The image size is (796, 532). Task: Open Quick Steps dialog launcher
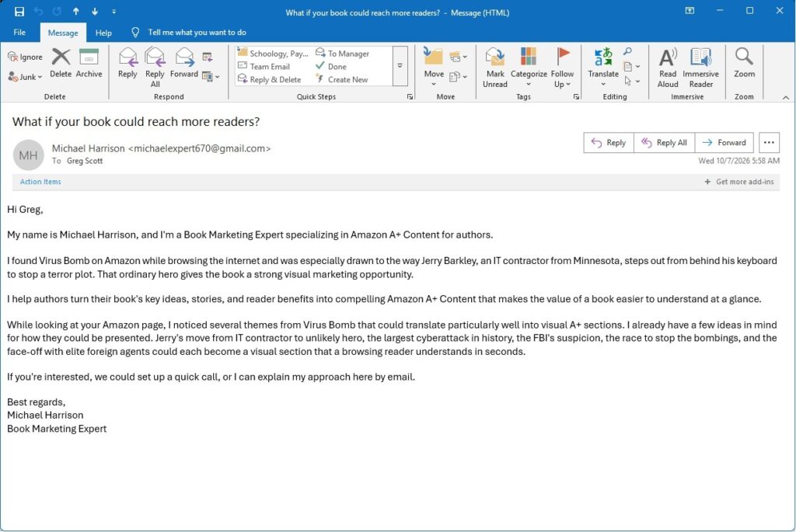(410, 96)
